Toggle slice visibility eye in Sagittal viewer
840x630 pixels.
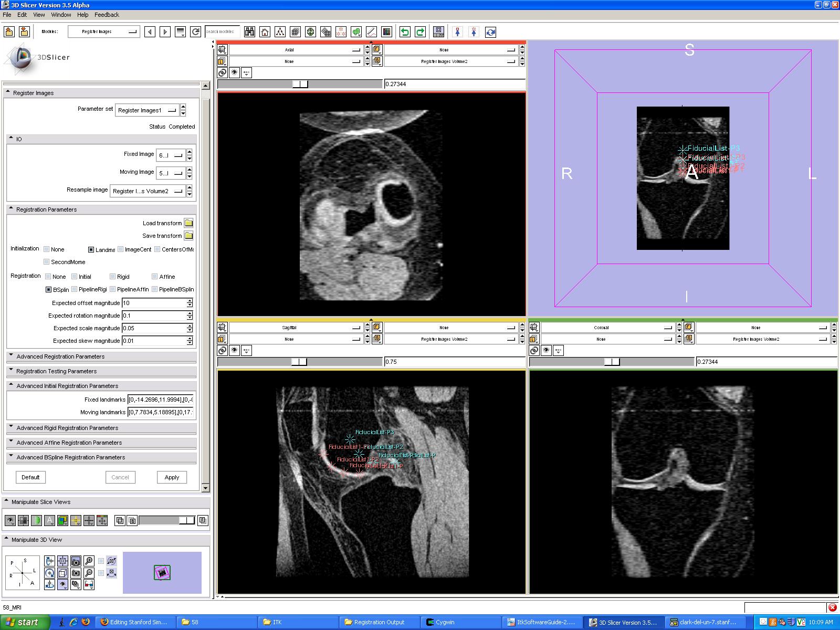click(x=234, y=350)
